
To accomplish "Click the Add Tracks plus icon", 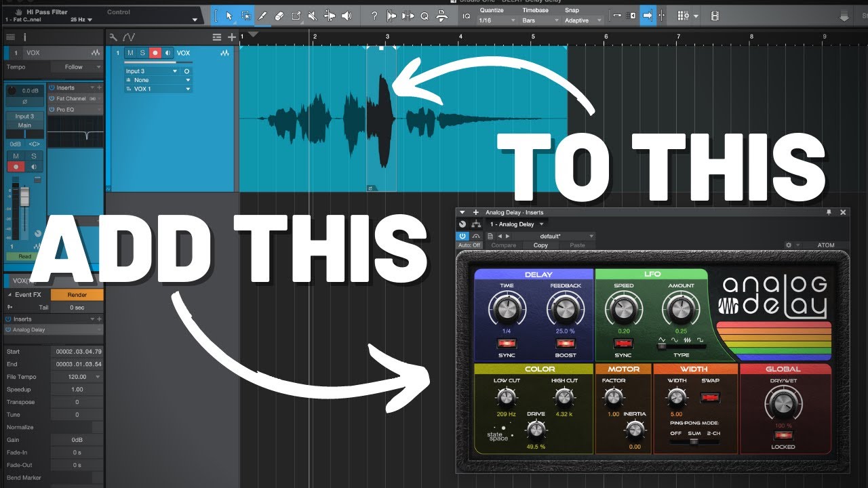I will pos(231,37).
